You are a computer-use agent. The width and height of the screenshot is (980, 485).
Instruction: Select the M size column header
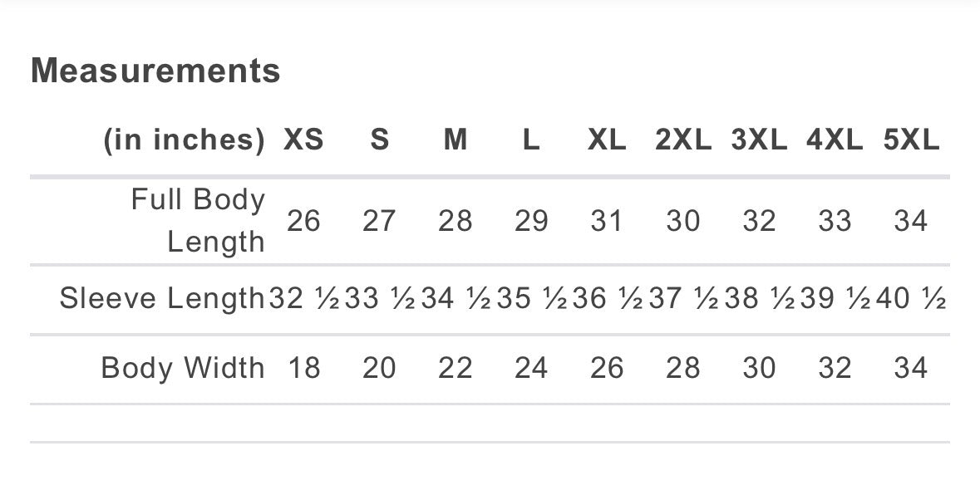(456, 140)
